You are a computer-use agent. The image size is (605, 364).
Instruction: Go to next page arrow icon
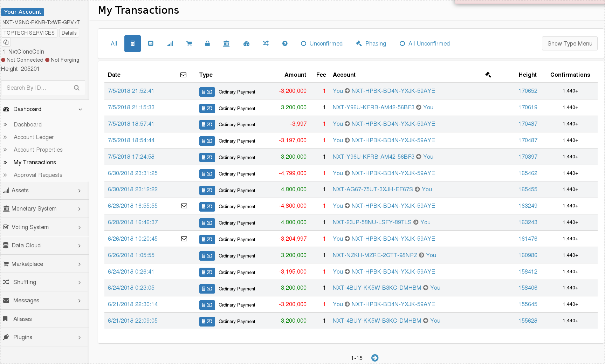375,358
